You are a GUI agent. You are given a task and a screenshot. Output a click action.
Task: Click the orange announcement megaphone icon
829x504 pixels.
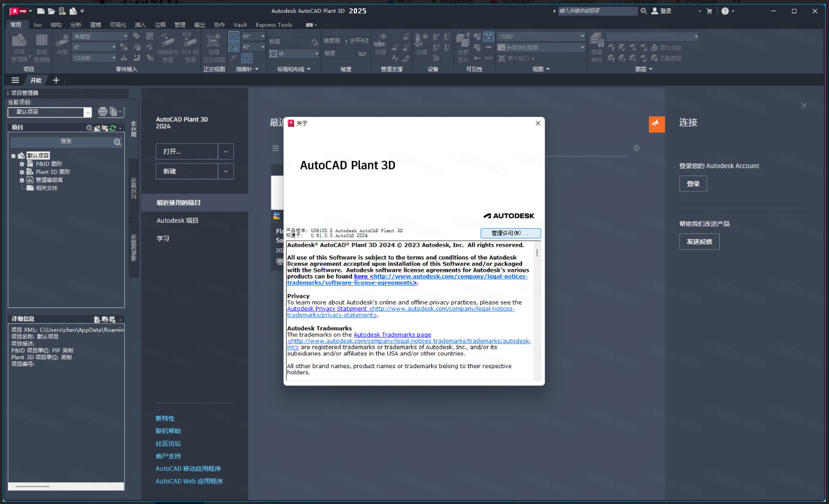point(657,124)
